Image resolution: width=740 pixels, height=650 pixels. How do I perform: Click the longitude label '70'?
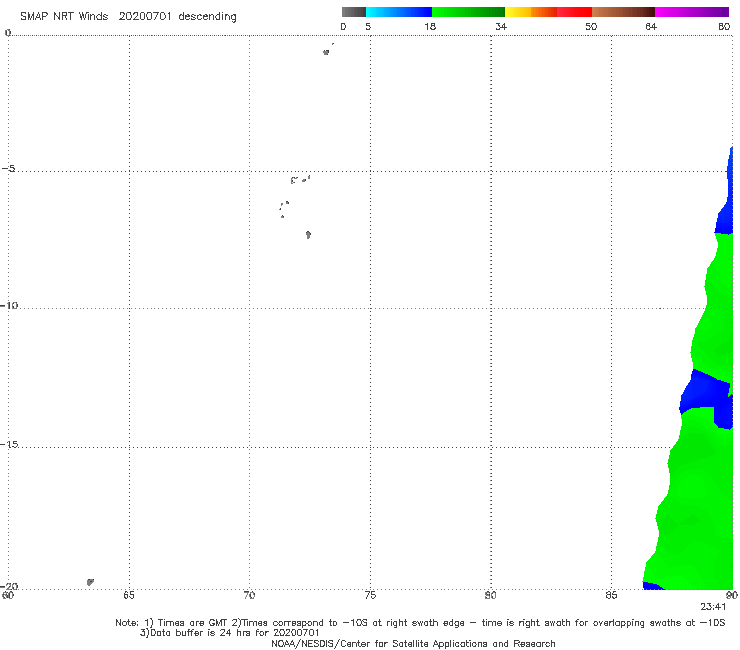pos(249,595)
